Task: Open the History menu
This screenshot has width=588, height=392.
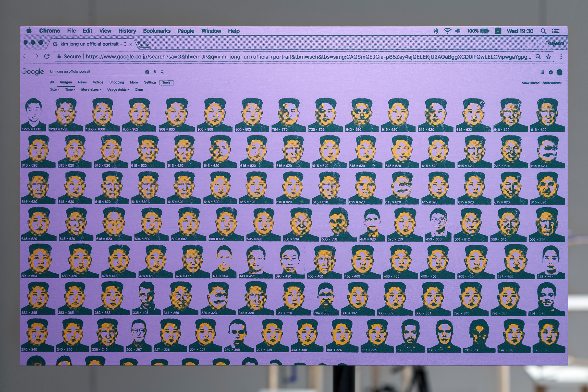Action: [x=127, y=31]
